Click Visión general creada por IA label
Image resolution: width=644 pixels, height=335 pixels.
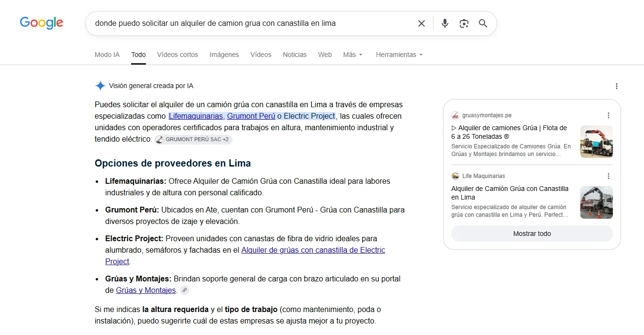click(151, 86)
